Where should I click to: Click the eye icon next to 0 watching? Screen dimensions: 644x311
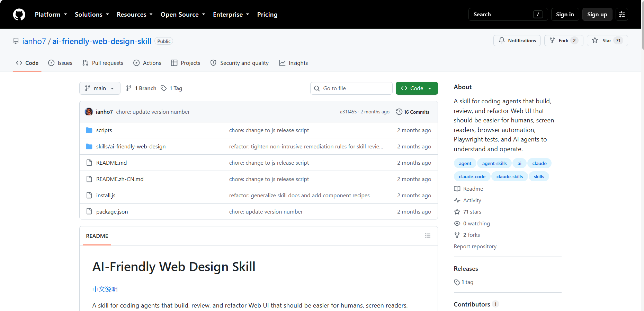coord(457,223)
